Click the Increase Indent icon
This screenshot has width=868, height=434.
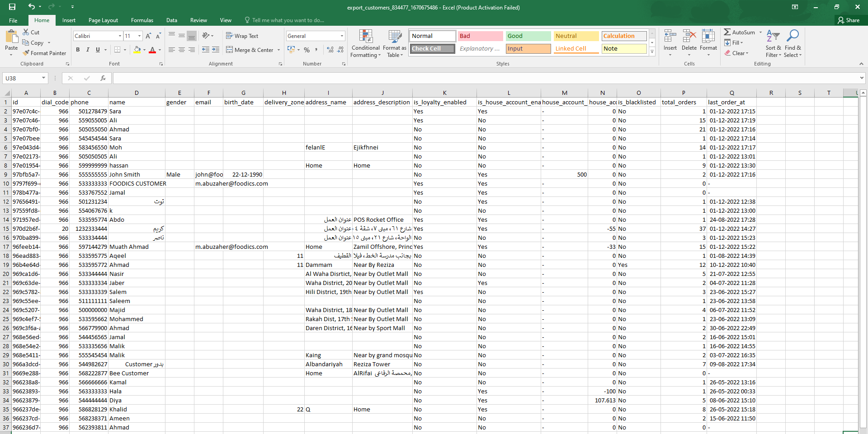tap(216, 50)
